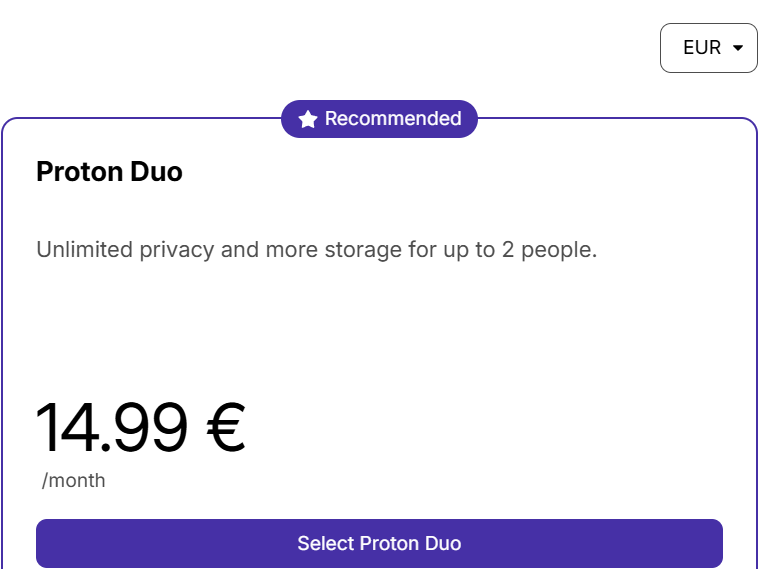Image resolution: width=776 pixels, height=569 pixels.
Task: Click the Proton Duo plan heading
Action: (x=109, y=172)
